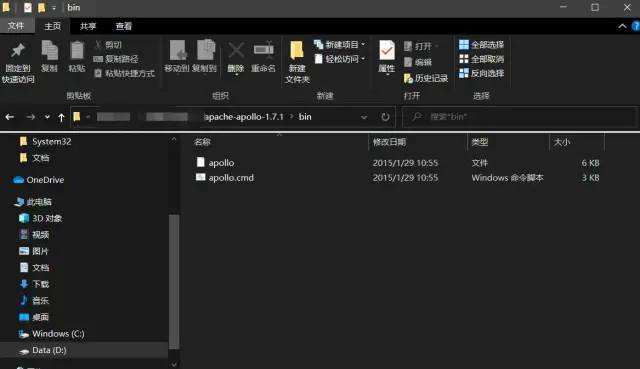
Task: Click the Properties icon in the title bar
Action: 27,7
